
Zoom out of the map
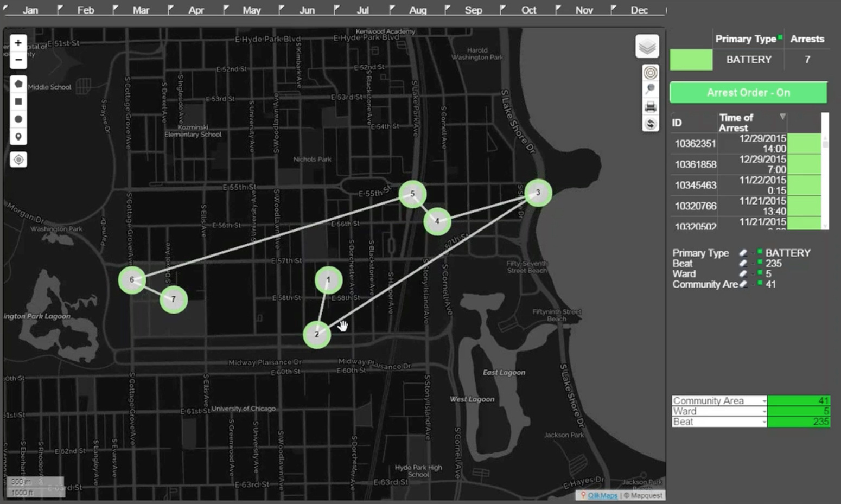(x=18, y=60)
